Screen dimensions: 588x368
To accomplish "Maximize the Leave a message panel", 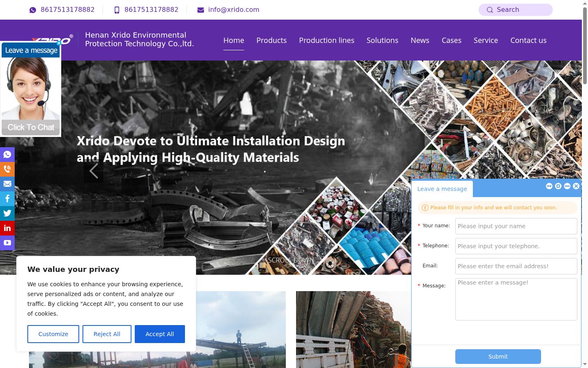I will [558, 186].
